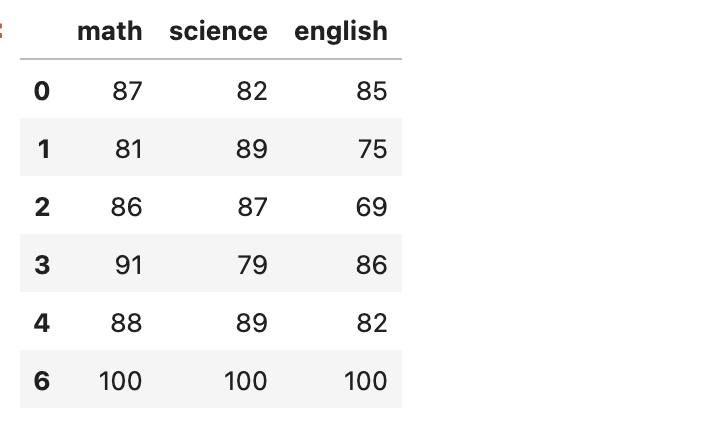The width and height of the screenshot is (716, 428).
Task: Click the science column header
Action: pyautogui.click(x=218, y=31)
